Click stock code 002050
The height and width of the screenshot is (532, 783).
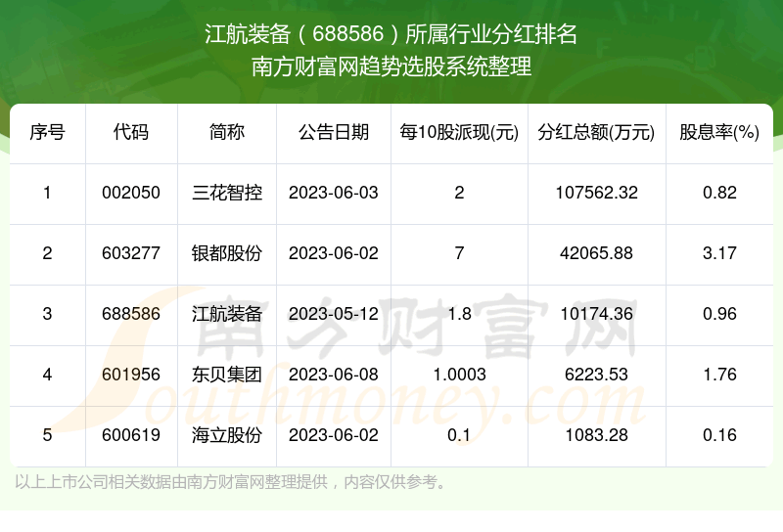pos(131,193)
